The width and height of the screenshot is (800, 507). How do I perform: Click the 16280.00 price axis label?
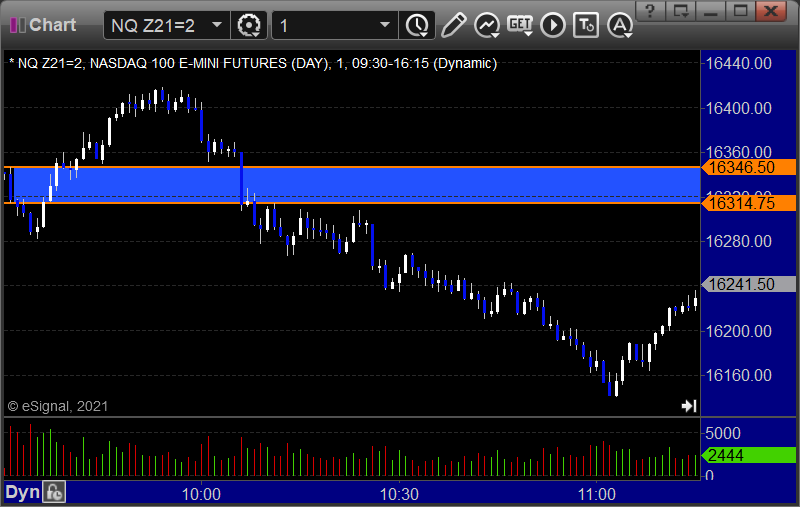pyautogui.click(x=738, y=241)
